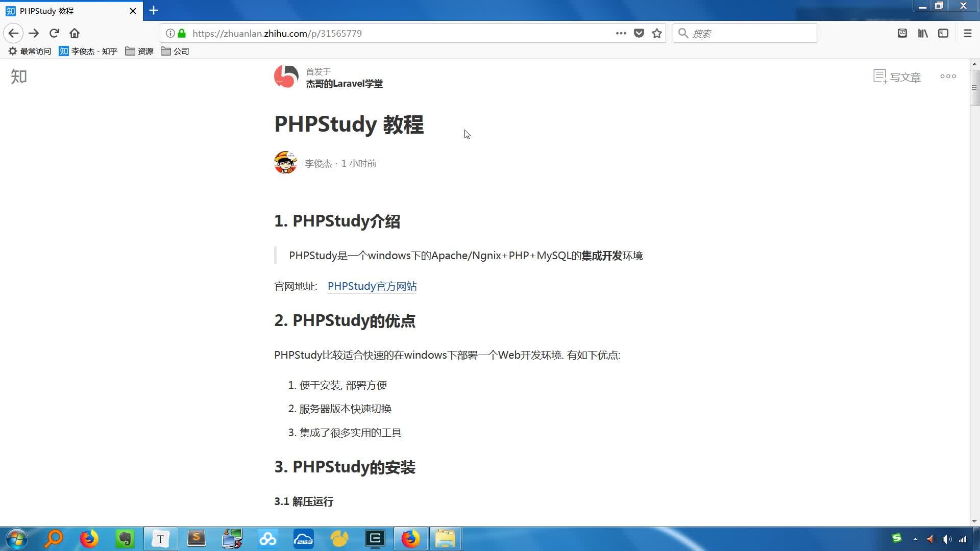Click the 搜索 search box
The height and width of the screenshot is (551, 980).
point(745,33)
